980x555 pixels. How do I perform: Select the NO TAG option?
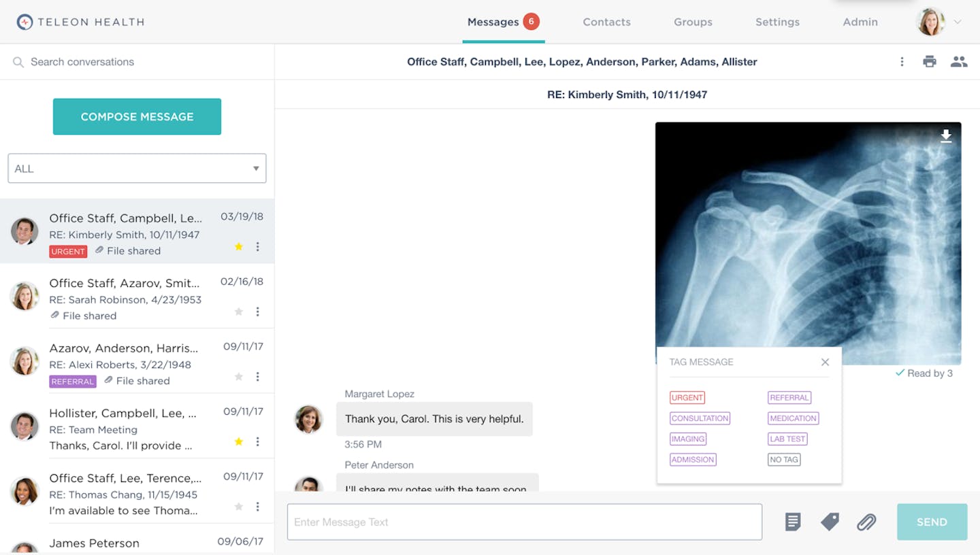click(x=784, y=459)
